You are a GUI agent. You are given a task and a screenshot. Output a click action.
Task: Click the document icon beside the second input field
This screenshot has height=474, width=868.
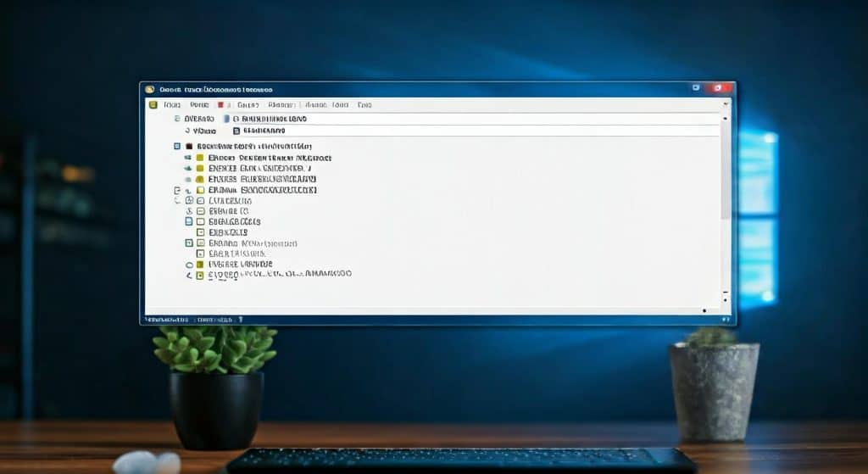click(x=236, y=131)
